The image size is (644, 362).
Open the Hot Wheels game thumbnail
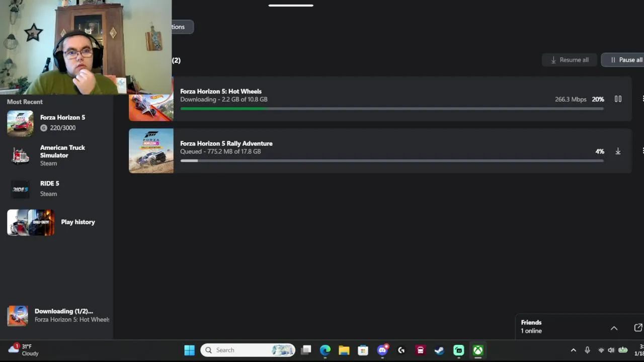pyautogui.click(x=151, y=99)
